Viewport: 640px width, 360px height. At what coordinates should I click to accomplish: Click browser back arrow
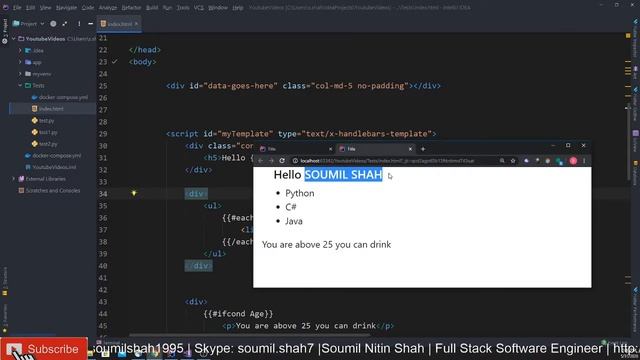[260, 161]
